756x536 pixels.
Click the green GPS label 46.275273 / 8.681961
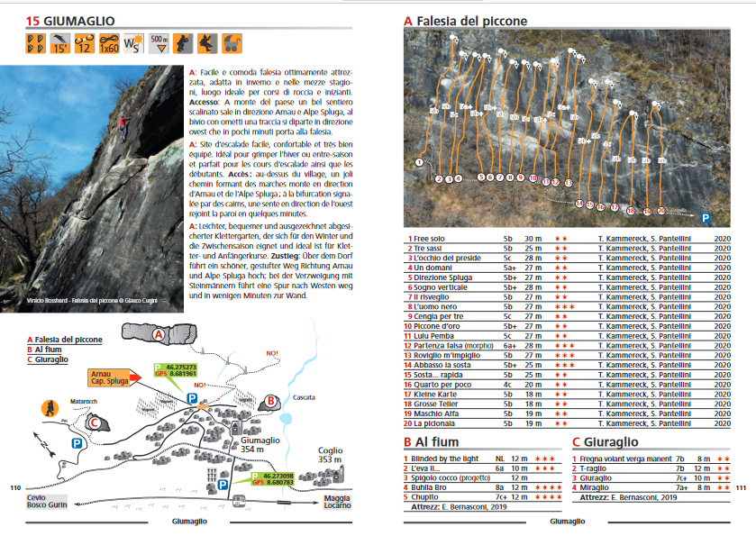(x=175, y=370)
